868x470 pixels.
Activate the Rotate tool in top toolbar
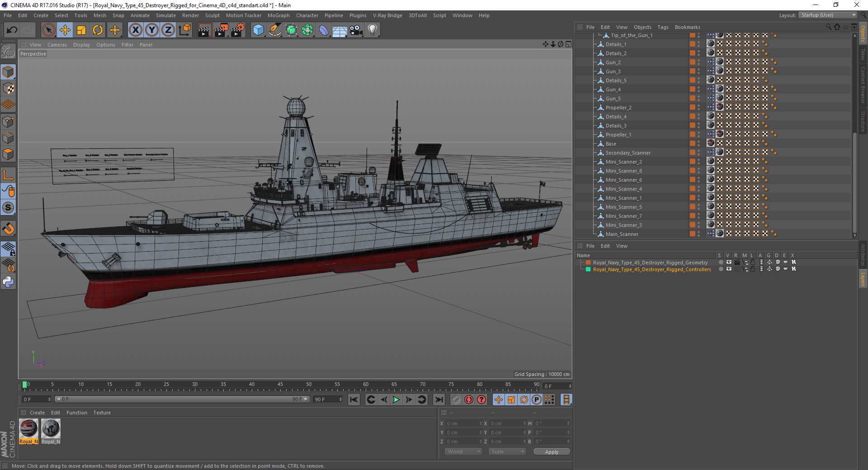tap(98, 30)
